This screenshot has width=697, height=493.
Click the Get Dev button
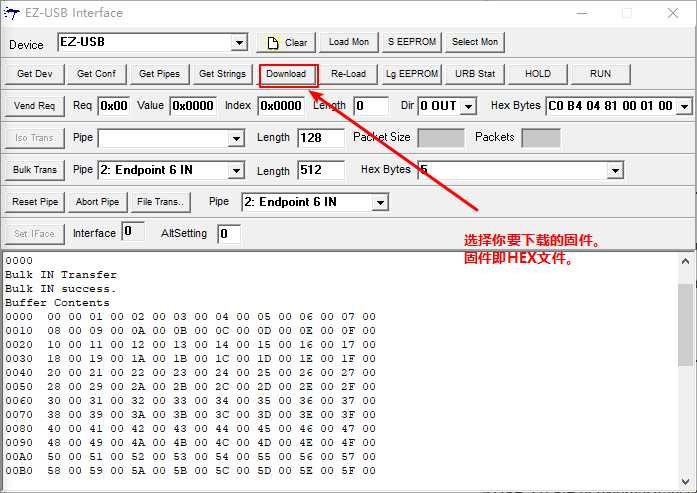35,74
